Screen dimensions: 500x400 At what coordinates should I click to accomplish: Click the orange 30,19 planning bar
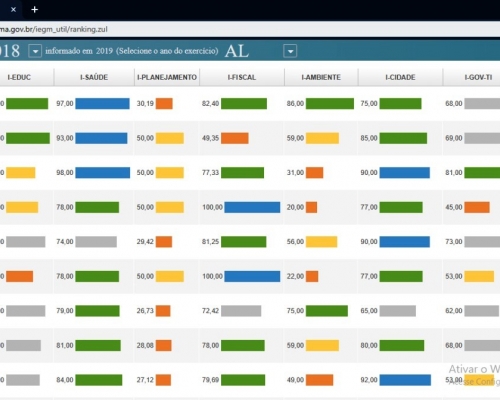[164, 104]
